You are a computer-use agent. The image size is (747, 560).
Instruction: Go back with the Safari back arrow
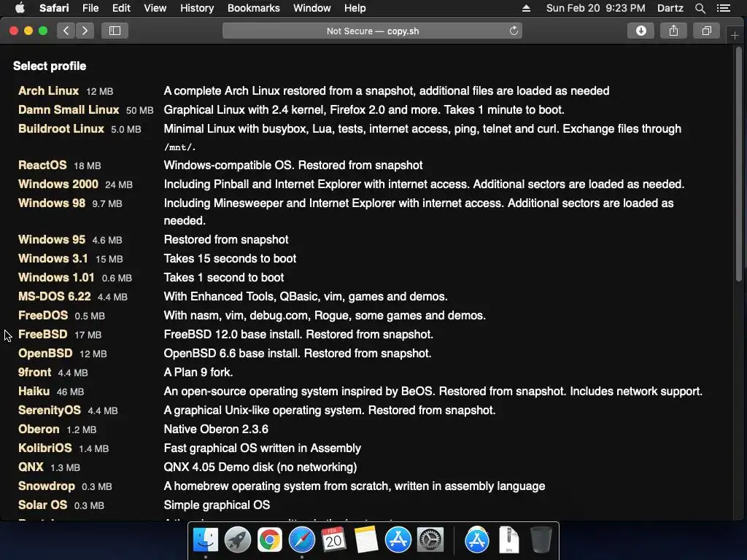(66, 31)
